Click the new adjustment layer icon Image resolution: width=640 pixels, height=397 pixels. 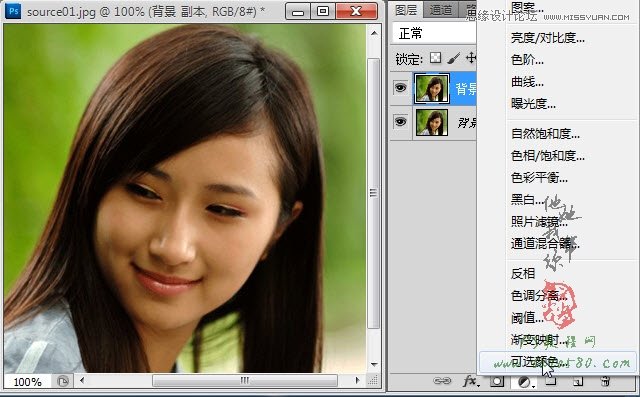pyautogui.click(x=525, y=382)
